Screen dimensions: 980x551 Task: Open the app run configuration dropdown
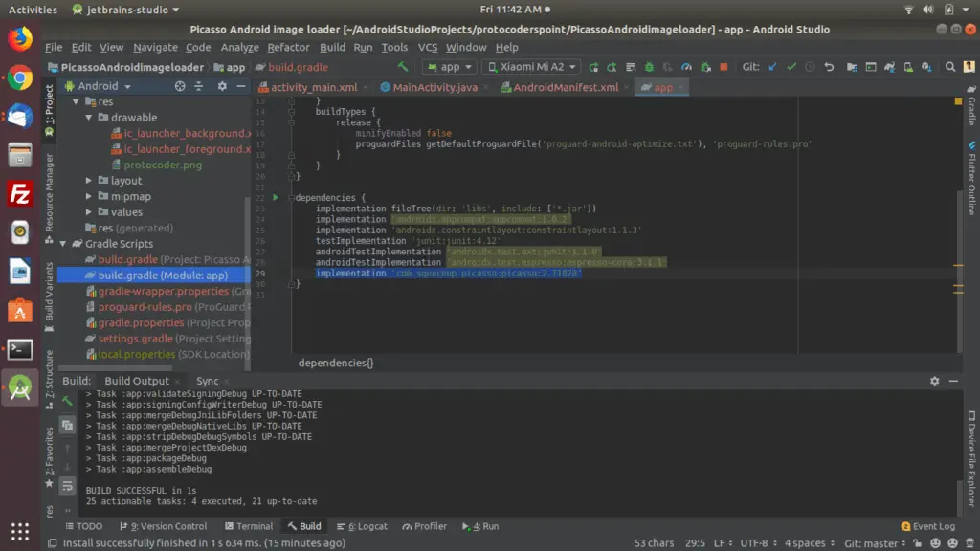450,67
